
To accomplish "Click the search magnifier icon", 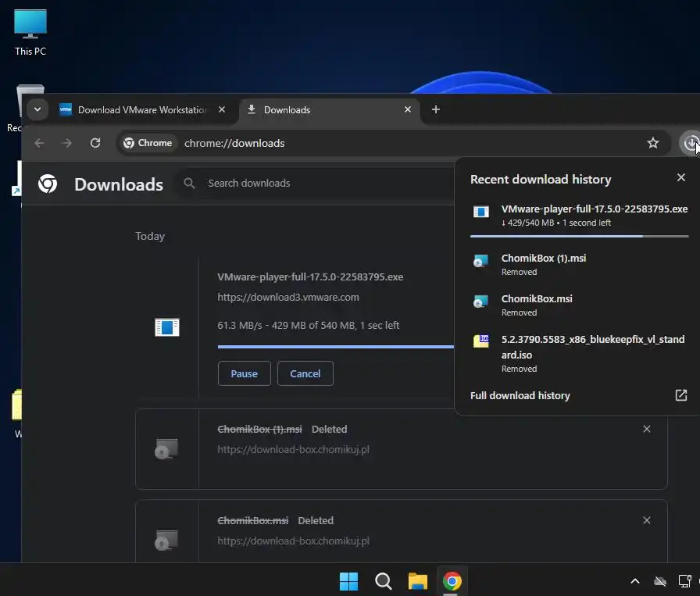I will 189,183.
